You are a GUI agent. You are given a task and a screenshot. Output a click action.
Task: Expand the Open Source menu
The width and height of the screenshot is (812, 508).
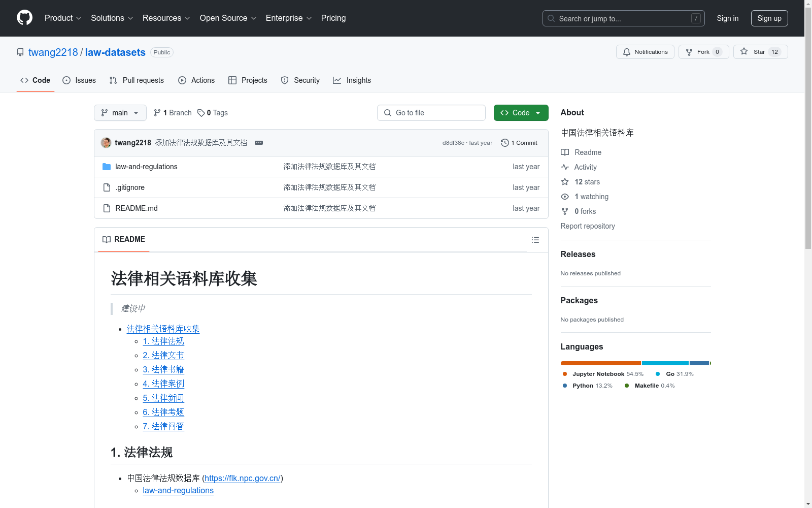(228, 18)
